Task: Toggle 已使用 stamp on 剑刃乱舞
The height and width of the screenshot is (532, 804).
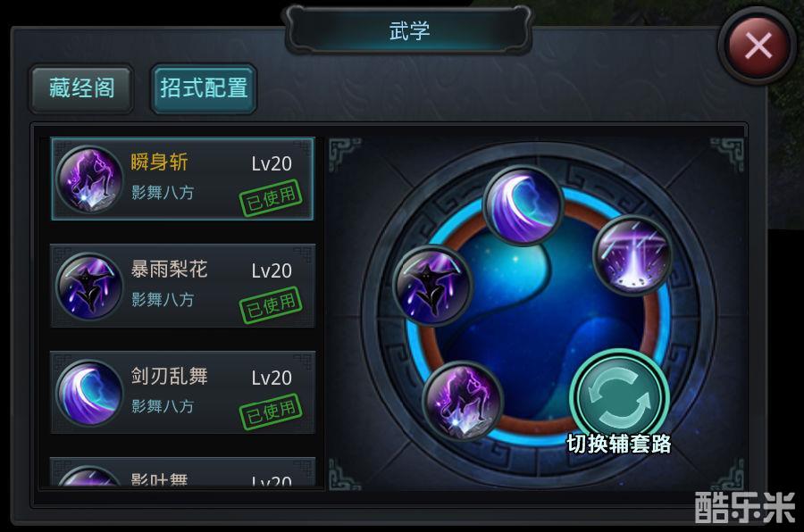Action: pos(271,411)
